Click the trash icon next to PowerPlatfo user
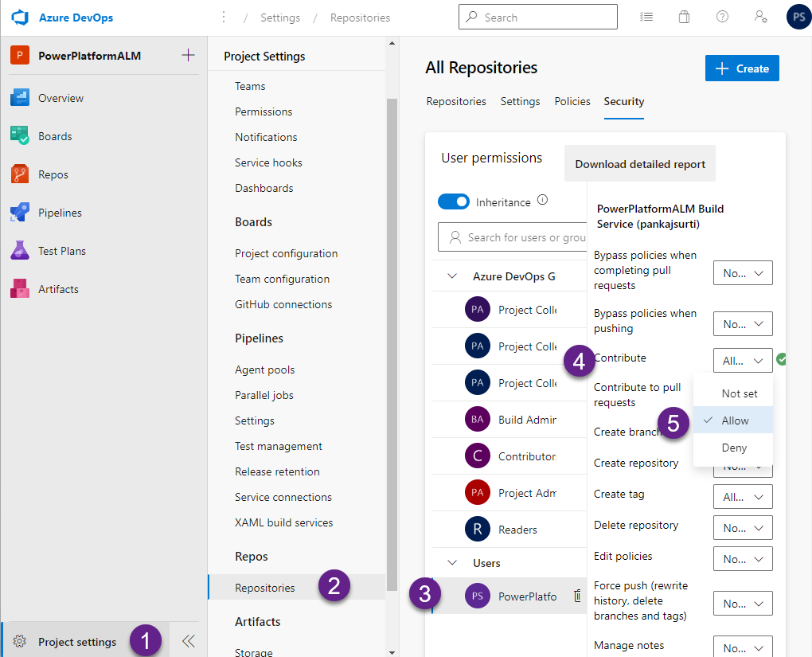This screenshot has width=812, height=657. click(577, 596)
